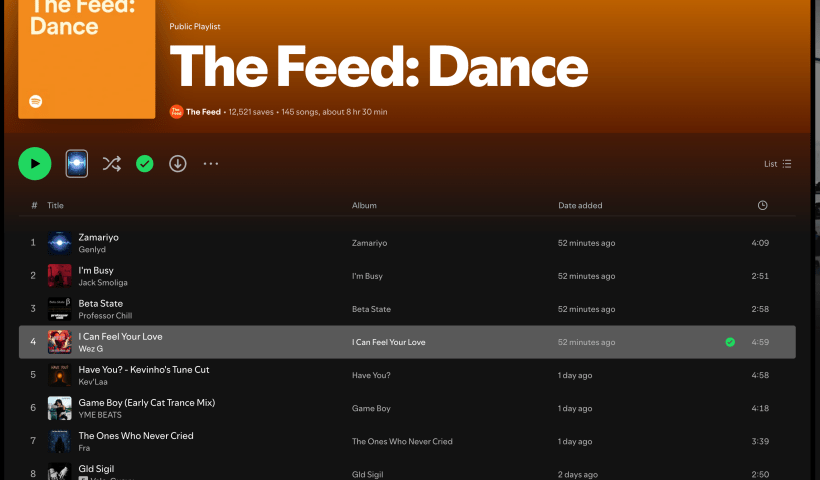This screenshot has width=820, height=480.
Task: Open The Feed profile link
Action: 203,112
